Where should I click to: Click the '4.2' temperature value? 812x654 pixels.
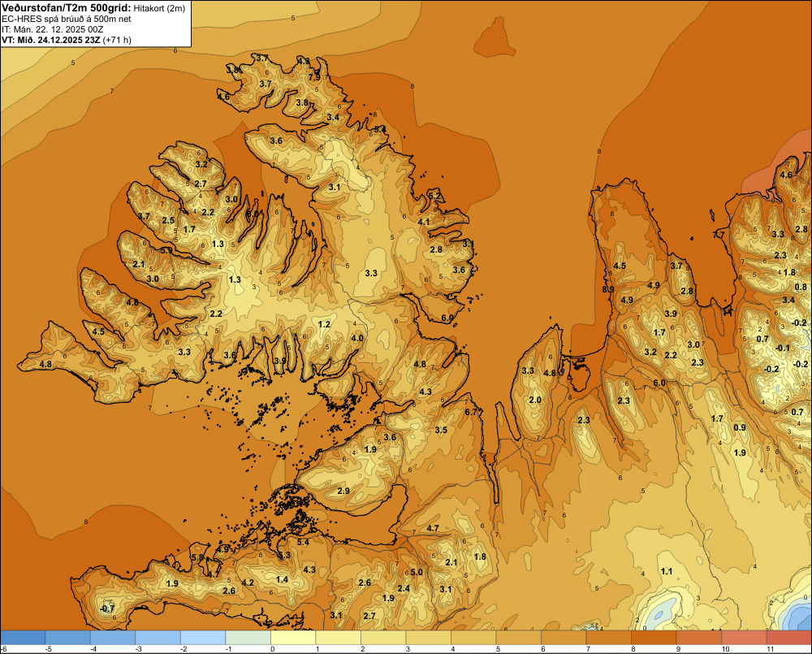(x=248, y=583)
